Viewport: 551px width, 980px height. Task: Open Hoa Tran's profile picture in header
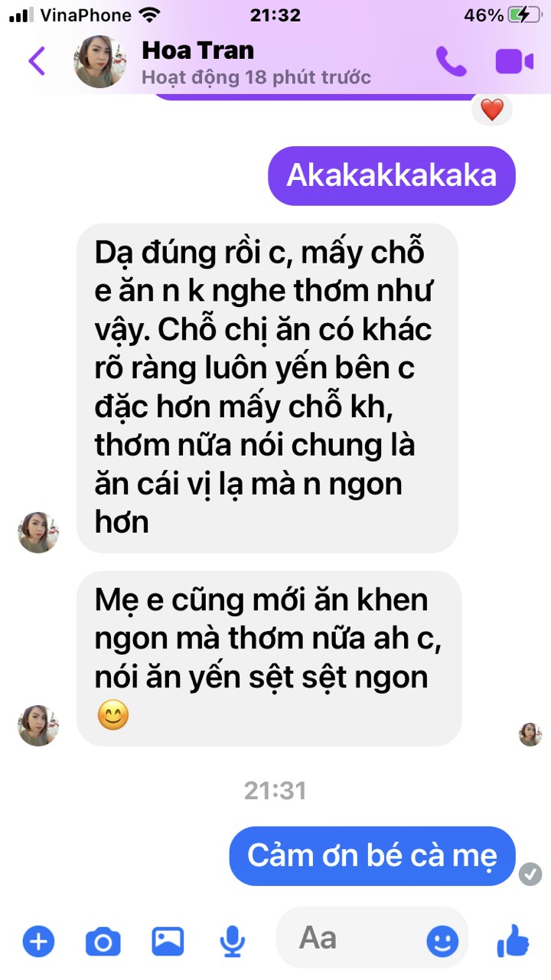[99, 61]
